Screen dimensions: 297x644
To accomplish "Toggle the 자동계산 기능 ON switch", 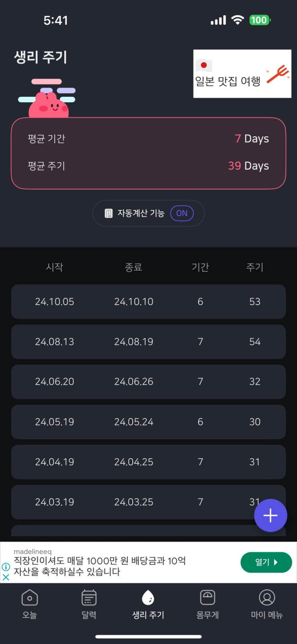I will (x=182, y=213).
